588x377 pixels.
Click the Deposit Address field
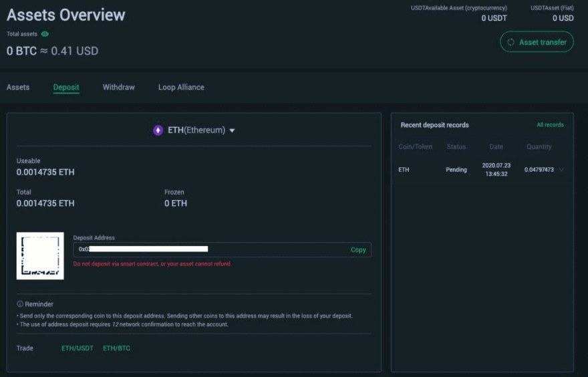[x=222, y=249]
